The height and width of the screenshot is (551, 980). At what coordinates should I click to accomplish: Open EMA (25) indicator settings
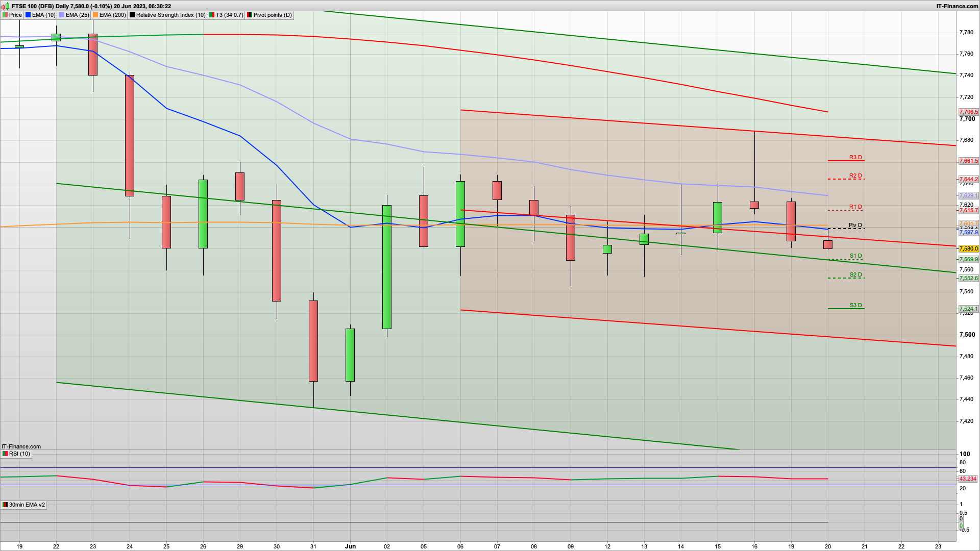[74, 15]
